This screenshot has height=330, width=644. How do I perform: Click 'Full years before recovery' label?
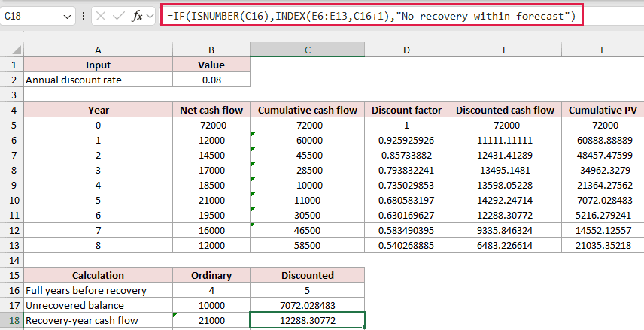point(98,291)
